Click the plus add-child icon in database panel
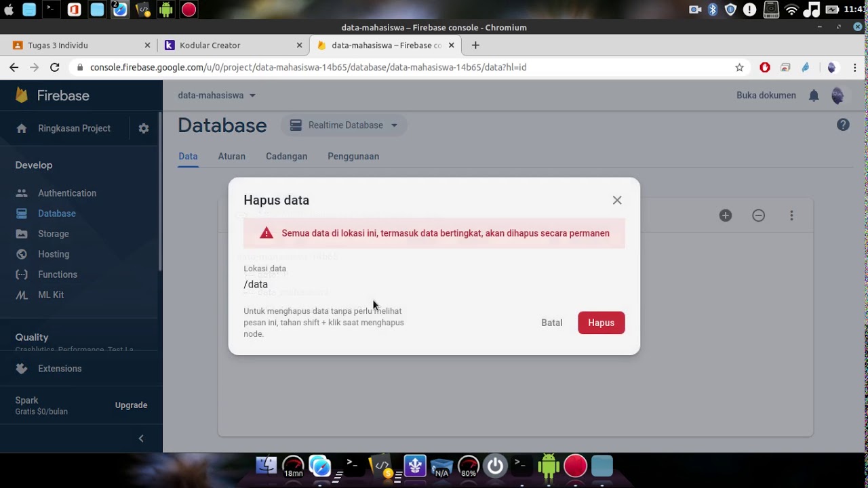This screenshot has height=488, width=868. tap(726, 216)
